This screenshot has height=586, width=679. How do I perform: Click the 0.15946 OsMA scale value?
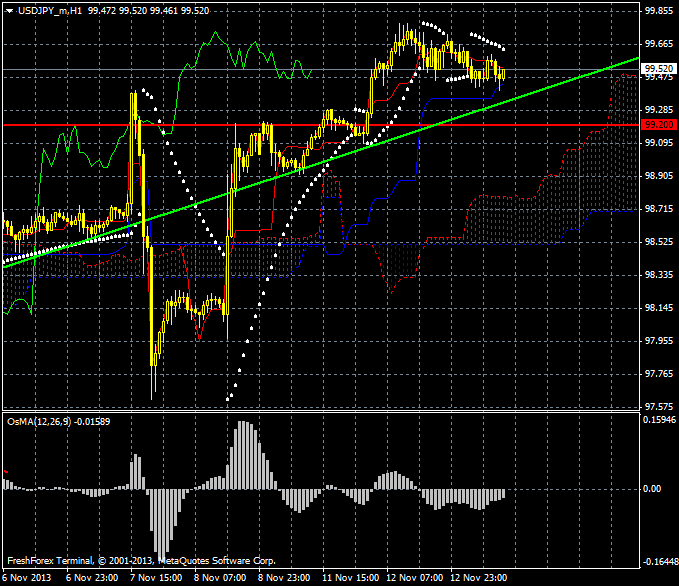click(x=658, y=420)
